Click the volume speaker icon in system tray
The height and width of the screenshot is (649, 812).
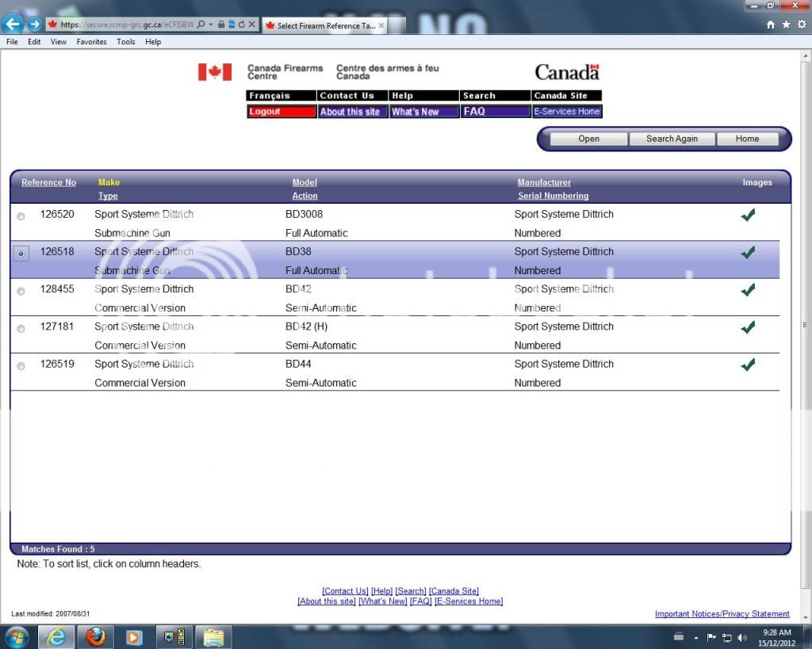click(742, 637)
